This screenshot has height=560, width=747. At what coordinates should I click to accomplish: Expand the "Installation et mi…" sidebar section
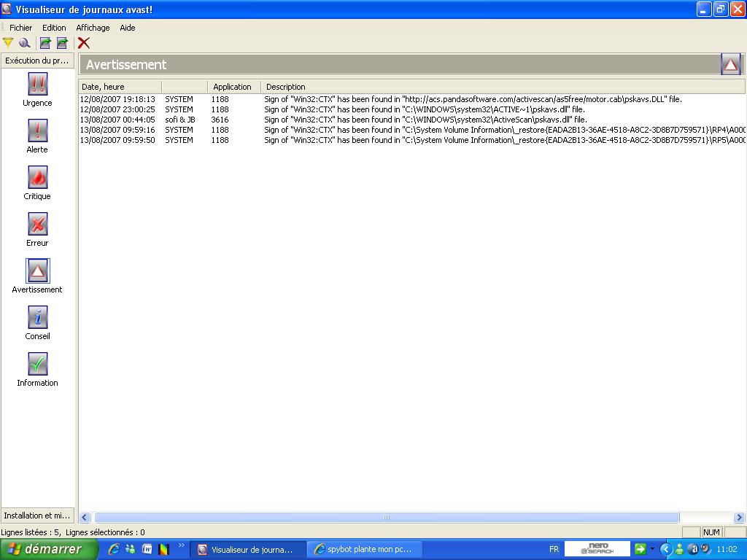[x=37, y=516]
